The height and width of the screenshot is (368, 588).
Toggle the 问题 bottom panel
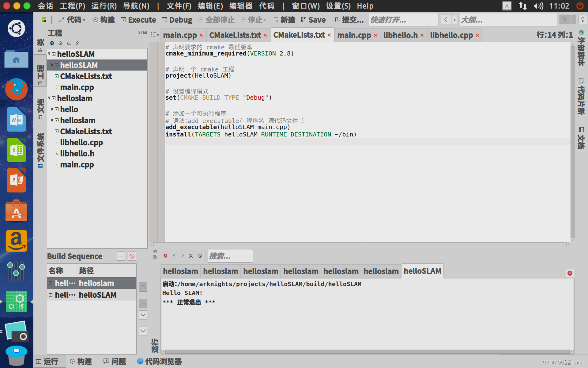click(115, 362)
